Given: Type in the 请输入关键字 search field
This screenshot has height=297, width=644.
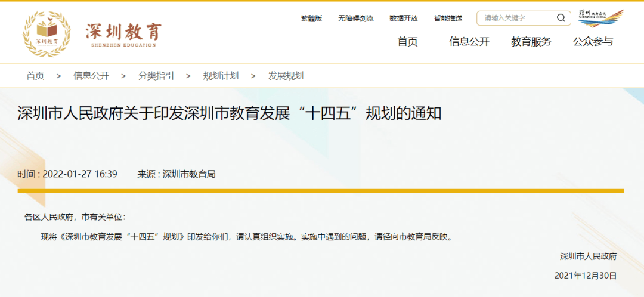Looking at the screenshot, I should tap(516, 18).
